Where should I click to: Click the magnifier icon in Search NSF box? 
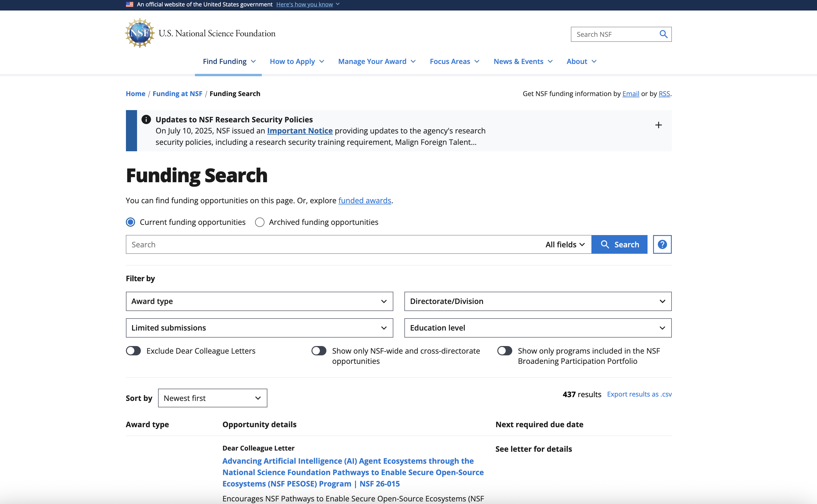[x=663, y=34]
